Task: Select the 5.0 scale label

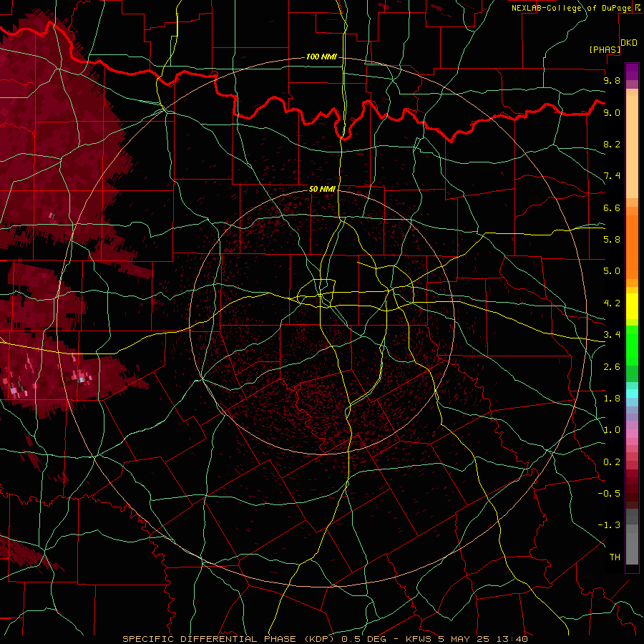Action: pos(612,271)
